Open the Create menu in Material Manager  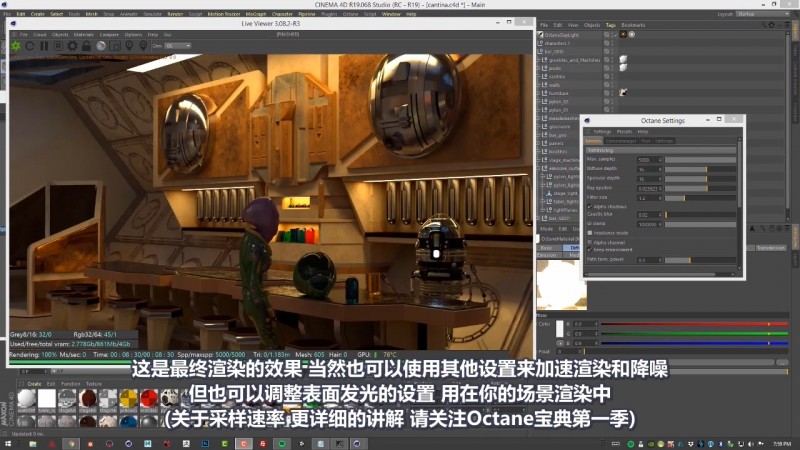(35, 384)
